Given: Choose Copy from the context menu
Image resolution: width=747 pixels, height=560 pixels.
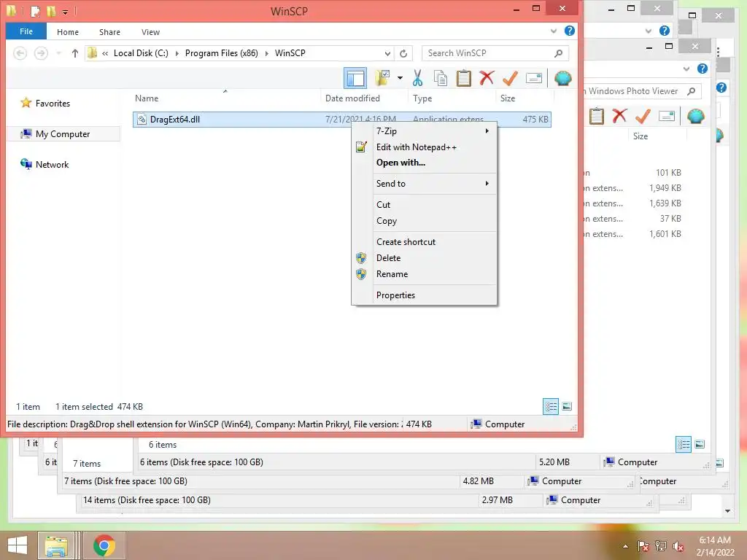Looking at the screenshot, I should click(x=424, y=221).
